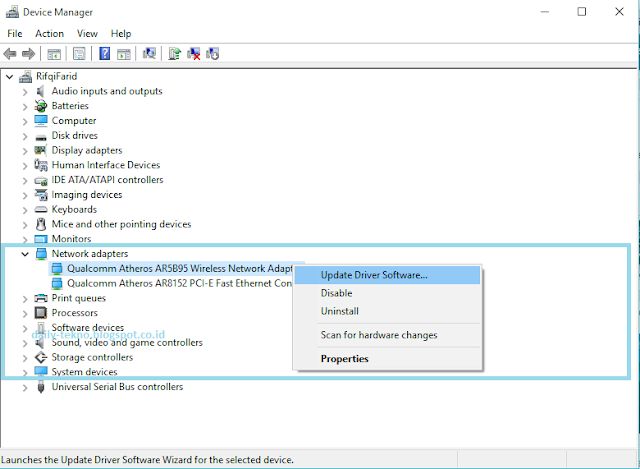Click the Show/Hide Action Pane icon
Image resolution: width=640 pixels, height=469 pixels.
coord(124,53)
